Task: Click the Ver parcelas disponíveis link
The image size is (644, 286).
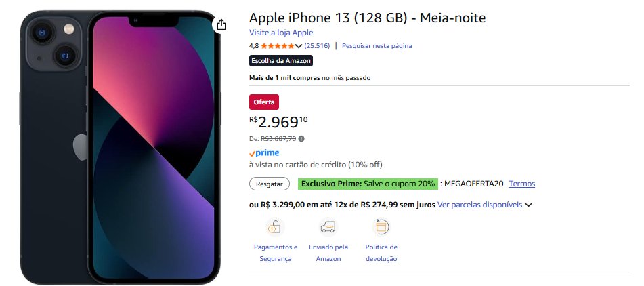Action: (479, 205)
